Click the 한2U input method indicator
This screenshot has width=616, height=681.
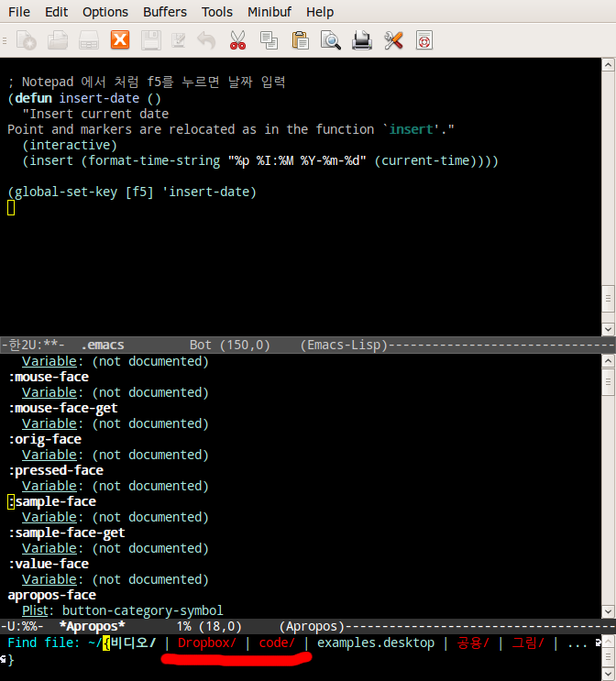pos(23,346)
